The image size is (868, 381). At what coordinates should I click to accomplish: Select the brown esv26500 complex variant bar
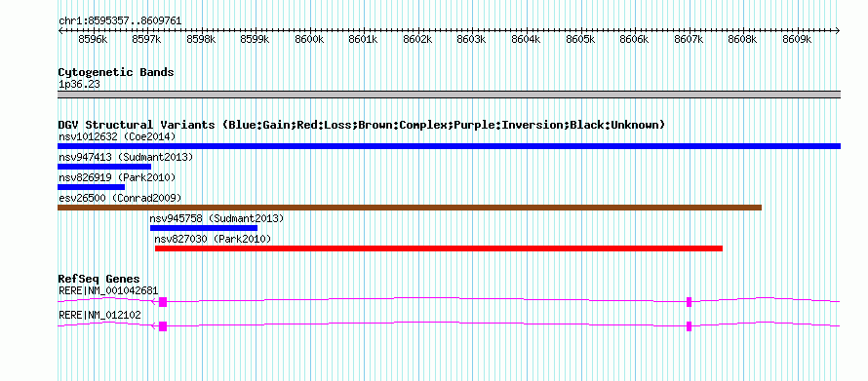click(410, 208)
